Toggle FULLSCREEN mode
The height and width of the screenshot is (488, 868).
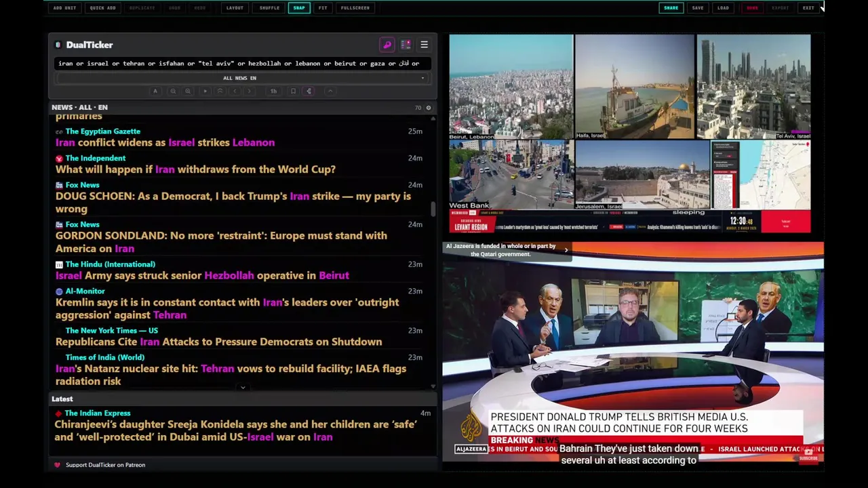coord(355,7)
